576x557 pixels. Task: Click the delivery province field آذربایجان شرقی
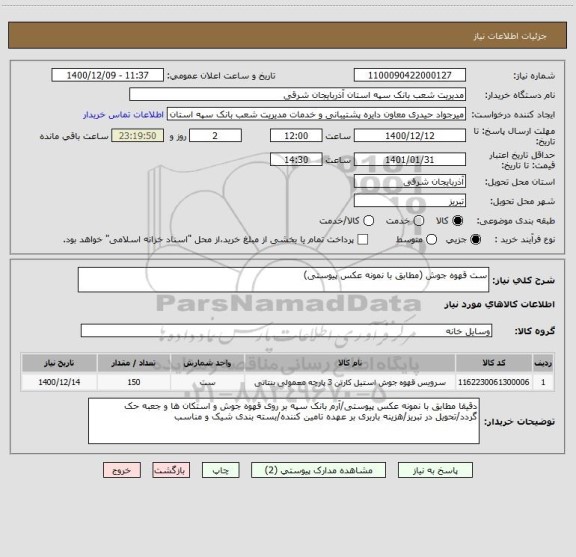tap(410, 182)
